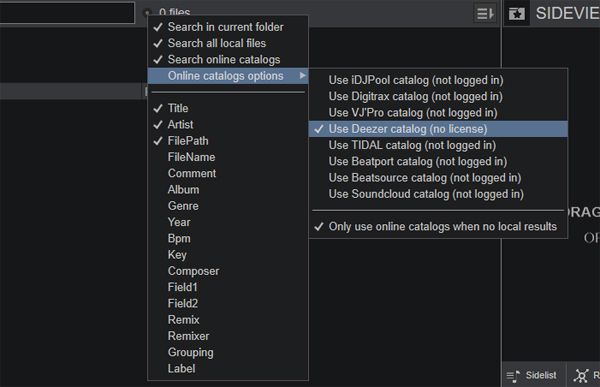
Task: Enable Composer search field
Action: [x=228, y=271]
